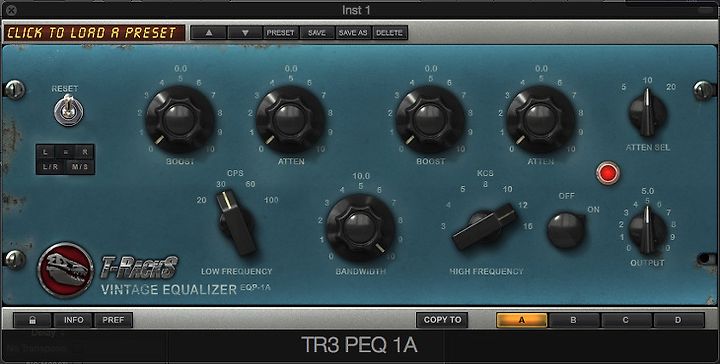Select next preset with down arrow
Screen dimensions: 720x364
245,33
